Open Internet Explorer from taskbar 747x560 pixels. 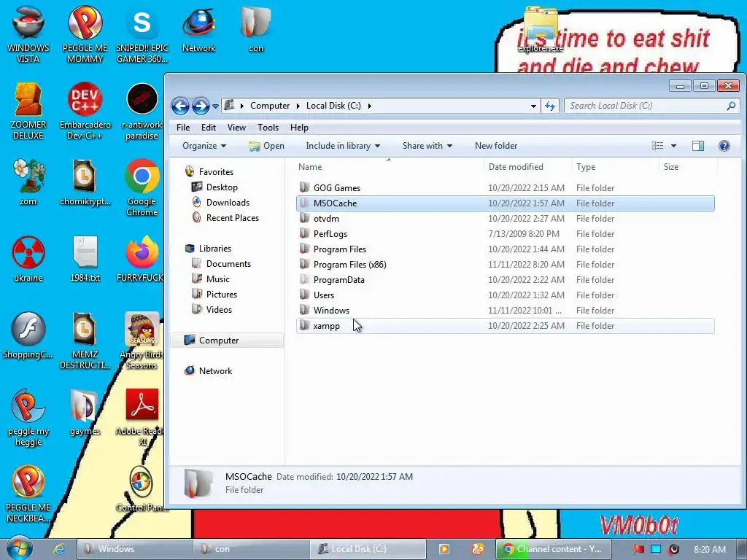pos(58,549)
